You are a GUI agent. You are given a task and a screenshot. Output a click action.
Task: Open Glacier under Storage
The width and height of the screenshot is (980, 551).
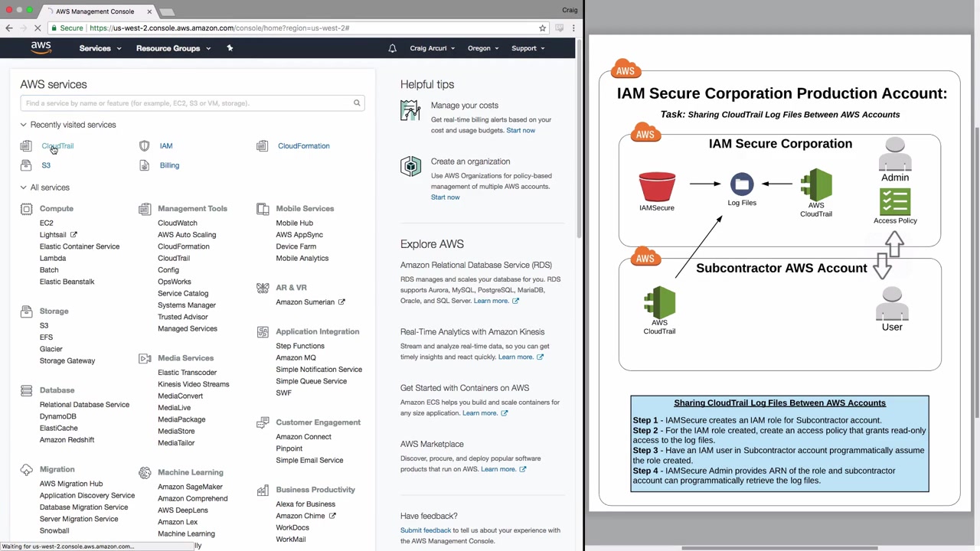[x=51, y=349]
